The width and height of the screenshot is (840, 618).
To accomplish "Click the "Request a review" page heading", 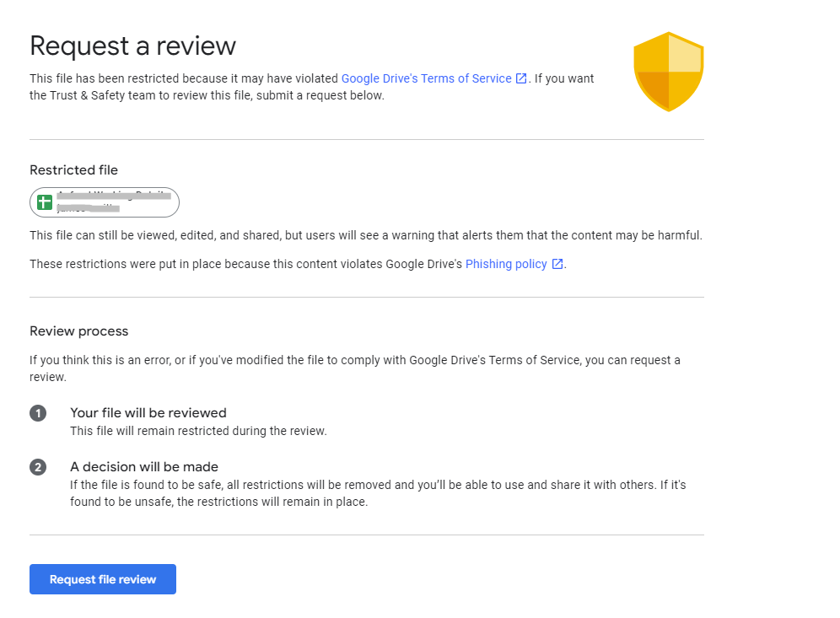I will [132, 46].
